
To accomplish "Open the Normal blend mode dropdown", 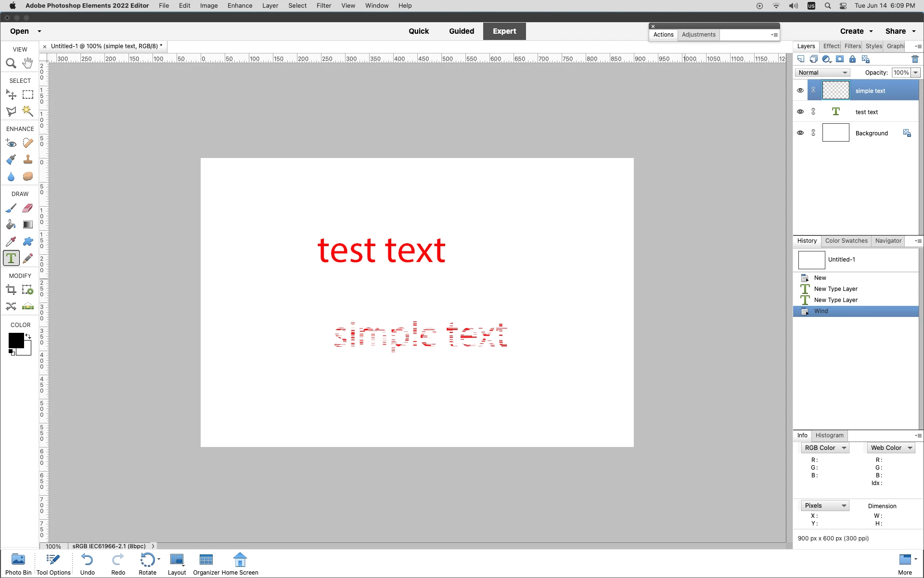I will (x=822, y=73).
